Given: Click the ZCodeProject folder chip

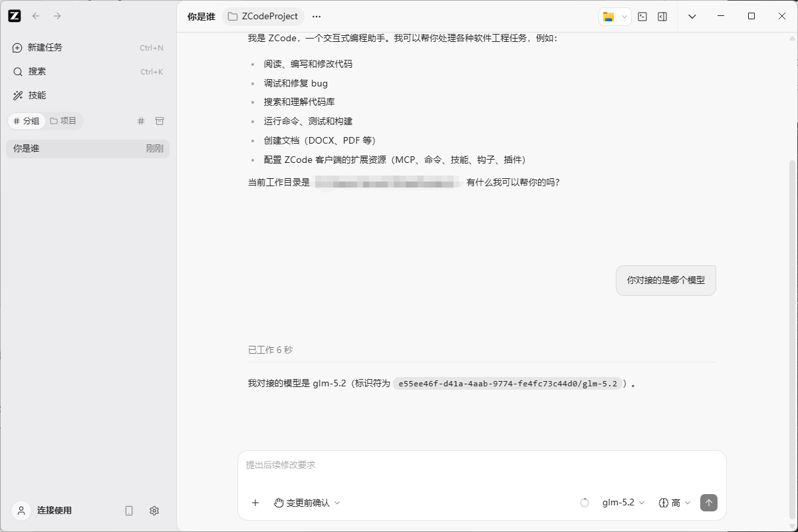Looking at the screenshot, I should 263,17.
